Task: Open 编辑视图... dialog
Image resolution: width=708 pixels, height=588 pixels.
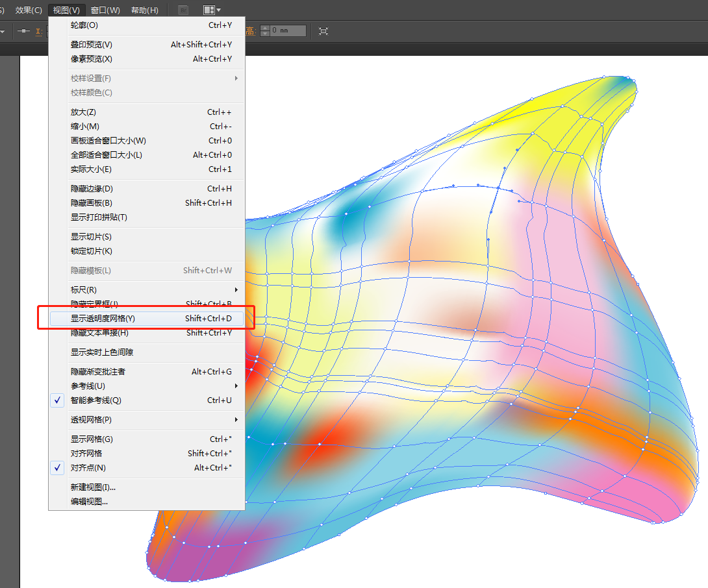Action: pyautogui.click(x=147, y=501)
